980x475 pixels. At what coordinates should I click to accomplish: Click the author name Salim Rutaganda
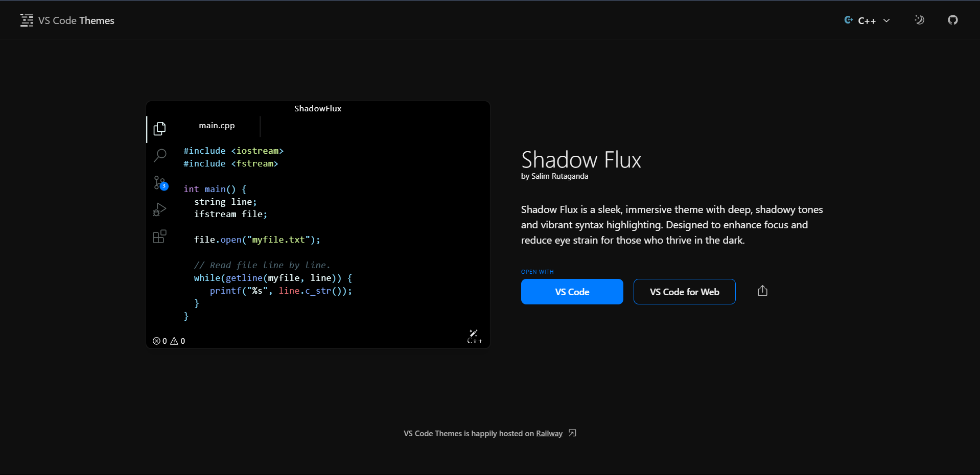[559, 176]
